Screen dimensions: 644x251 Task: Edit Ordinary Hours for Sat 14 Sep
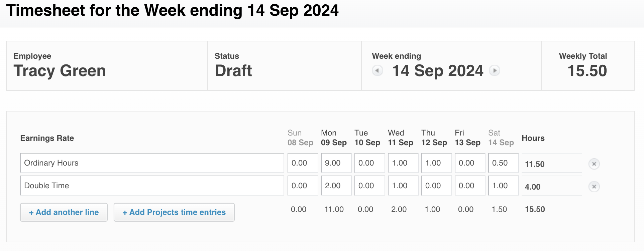tap(504, 163)
